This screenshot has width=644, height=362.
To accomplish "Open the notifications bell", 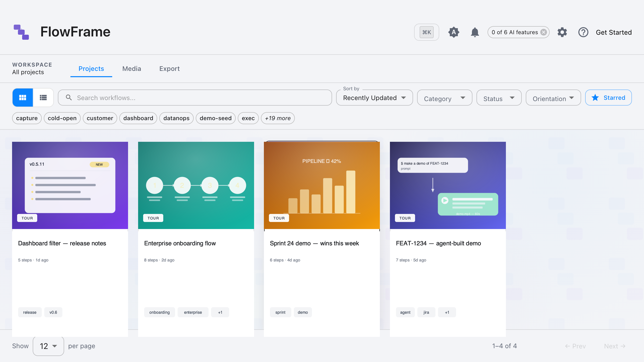I will point(475,32).
